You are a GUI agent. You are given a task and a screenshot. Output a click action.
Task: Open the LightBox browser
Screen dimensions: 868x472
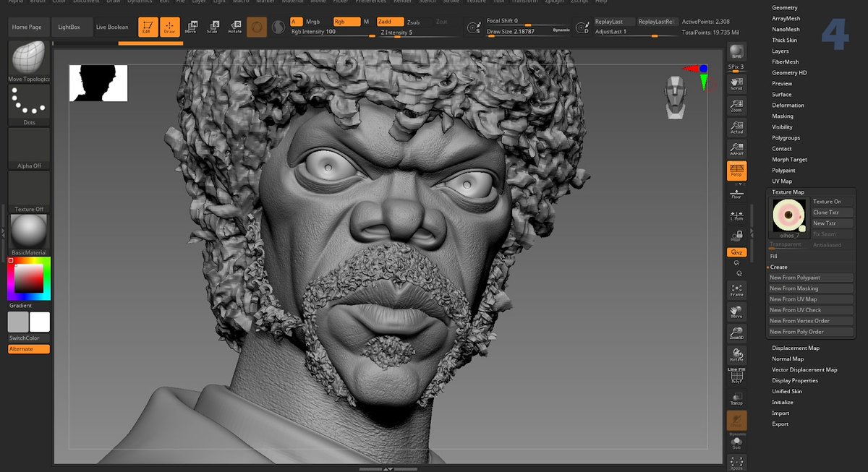(x=69, y=27)
